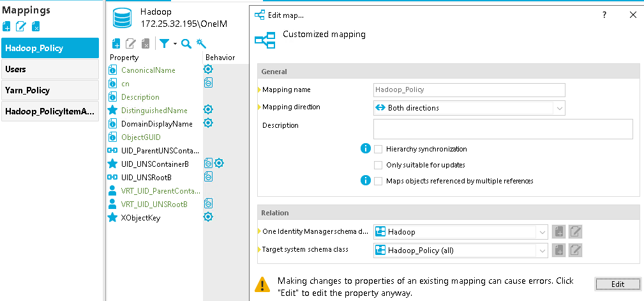Click the gear behavior icon for CanonicalName

pyautogui.click(x=208, y=69)
